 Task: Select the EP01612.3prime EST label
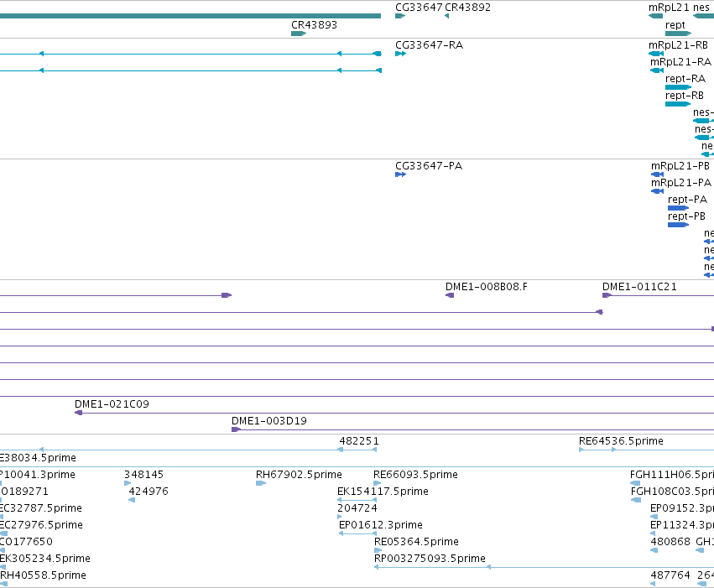pyautogui.click(x=381, y=525)
